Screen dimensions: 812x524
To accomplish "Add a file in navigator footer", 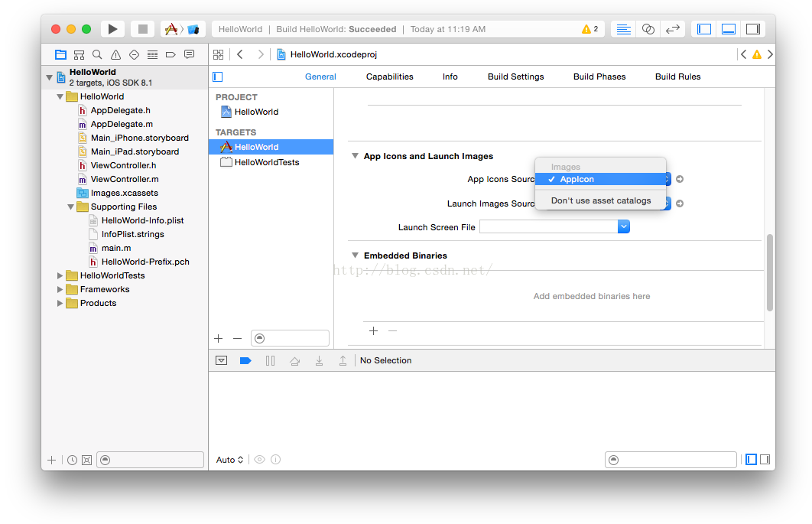I will pyautogui.click(x=52, y=460).
